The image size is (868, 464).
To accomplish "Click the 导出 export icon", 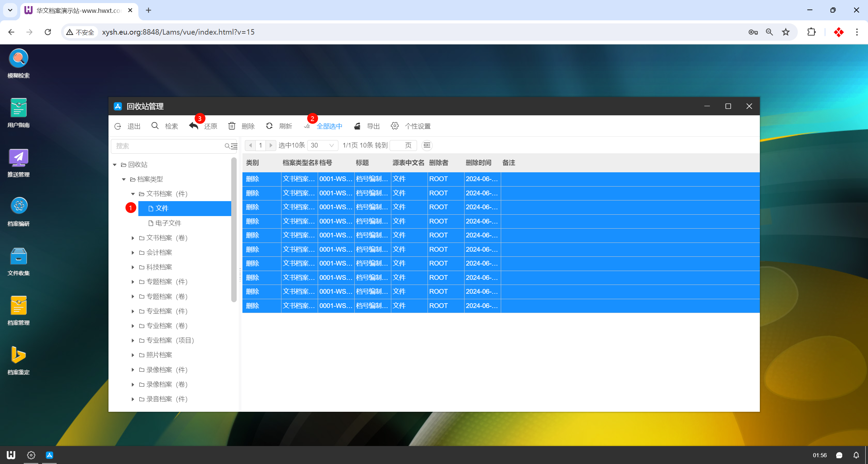I will [357, 126].
